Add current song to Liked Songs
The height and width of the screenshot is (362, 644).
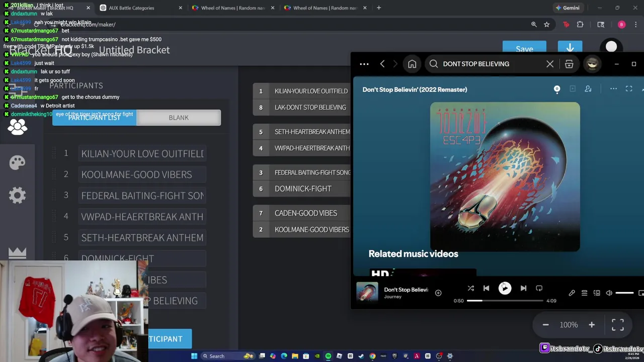pos(438,293)
